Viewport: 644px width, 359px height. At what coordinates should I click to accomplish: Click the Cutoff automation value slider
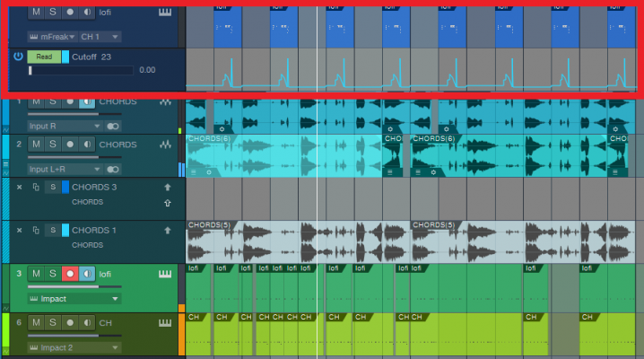[81, 71]
